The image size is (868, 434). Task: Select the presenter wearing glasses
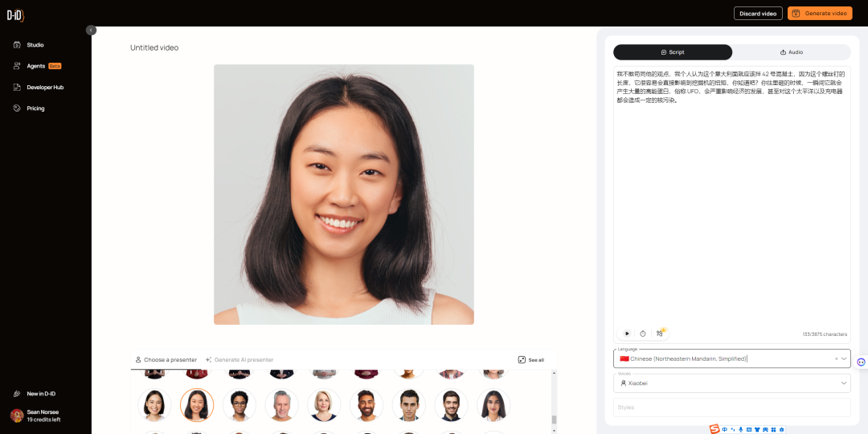pos(240,405)
